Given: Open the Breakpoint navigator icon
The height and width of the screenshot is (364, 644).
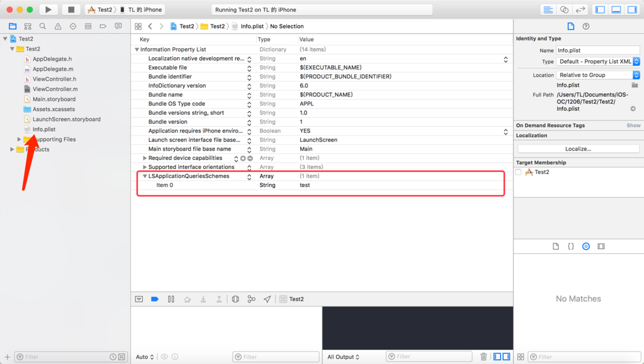Looking at the screenshot, I should tap(103, 26).
